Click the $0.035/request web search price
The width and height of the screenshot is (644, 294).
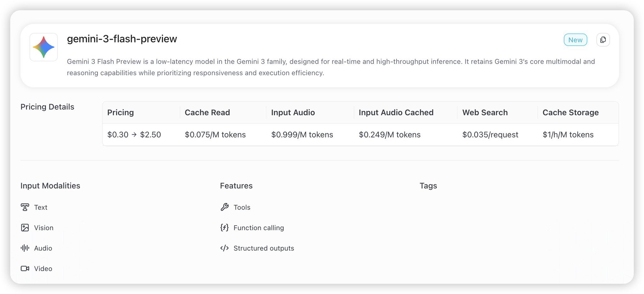[490, 135]
